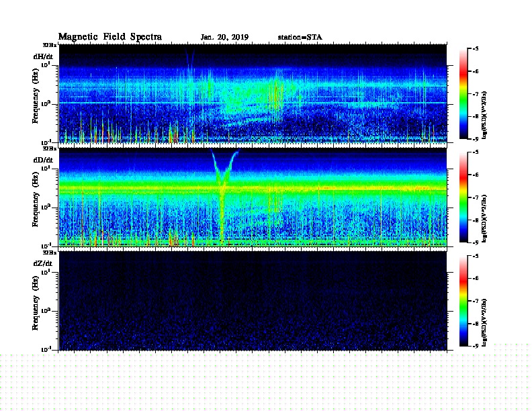Click the Magnetic Field Spectra title
Image resolution: width=532 pixels, height=411 pixels.
pos(110,37)
